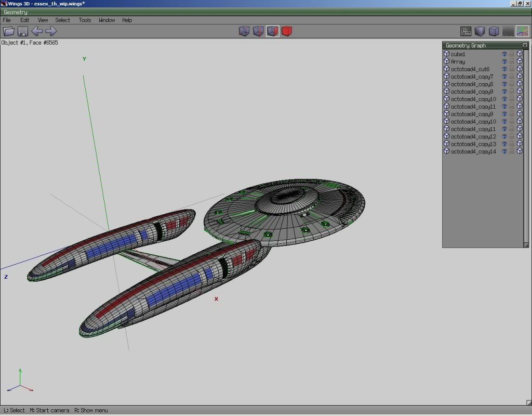Hide octotoad4_copy8 via eye icon

tap(504, 84)
